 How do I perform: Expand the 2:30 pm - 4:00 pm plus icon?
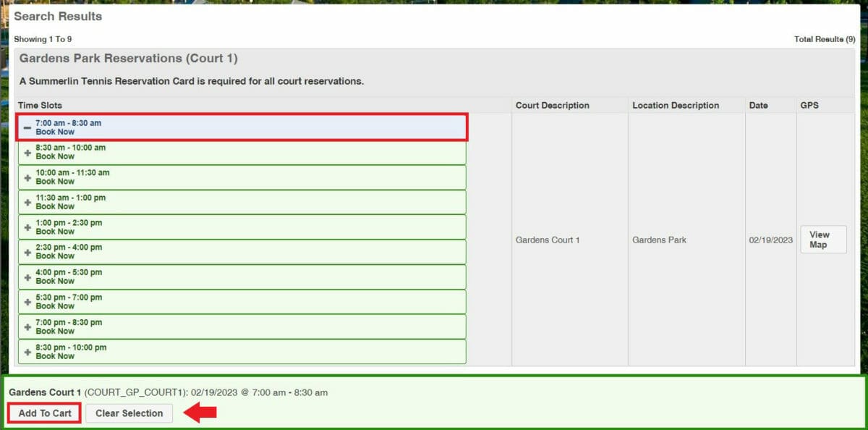27,253
